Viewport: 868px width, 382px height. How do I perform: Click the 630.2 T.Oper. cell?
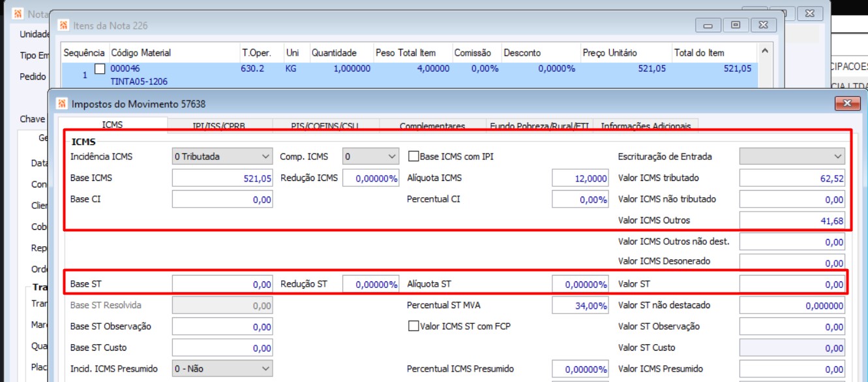(x=252, y=69)
